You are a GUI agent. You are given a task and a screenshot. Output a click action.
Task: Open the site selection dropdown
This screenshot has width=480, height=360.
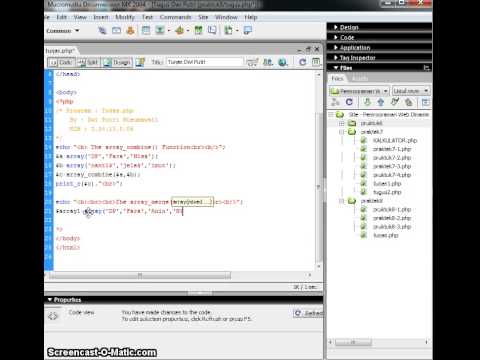click(x=359, y=91)
